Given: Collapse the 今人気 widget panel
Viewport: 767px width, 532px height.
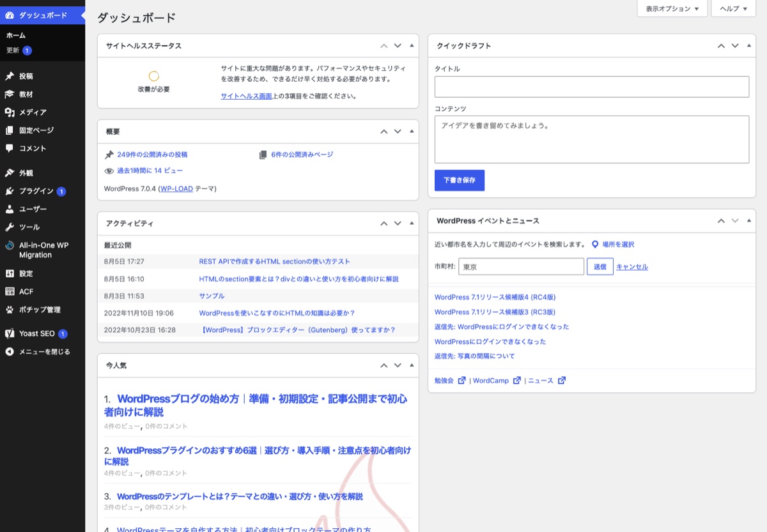Looking at the screenshot, I should [412, 365].
